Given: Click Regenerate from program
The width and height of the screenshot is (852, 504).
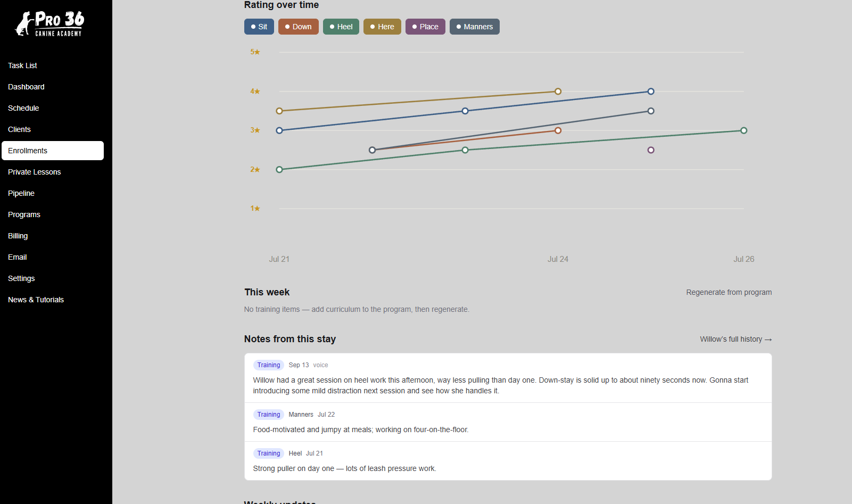Looking at the screenshot, I should click(729, 292).
